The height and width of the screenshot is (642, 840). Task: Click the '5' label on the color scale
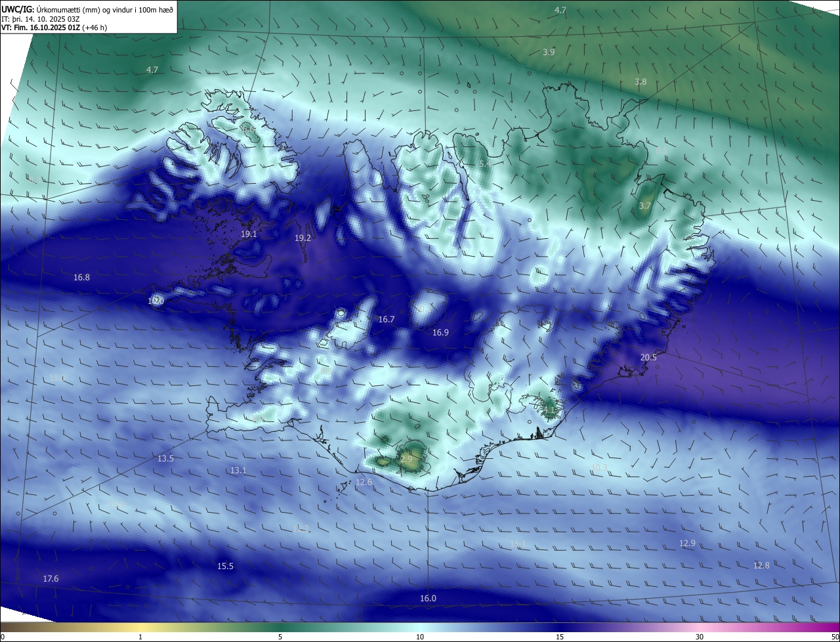coord(280,637)
